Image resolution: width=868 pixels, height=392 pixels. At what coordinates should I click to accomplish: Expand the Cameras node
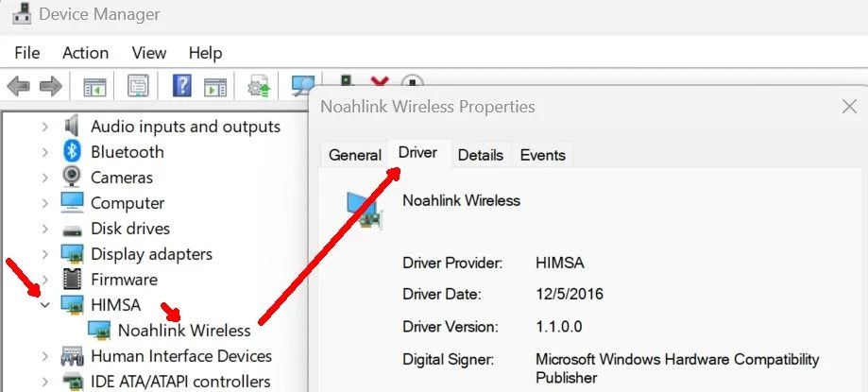click(45, 178)
